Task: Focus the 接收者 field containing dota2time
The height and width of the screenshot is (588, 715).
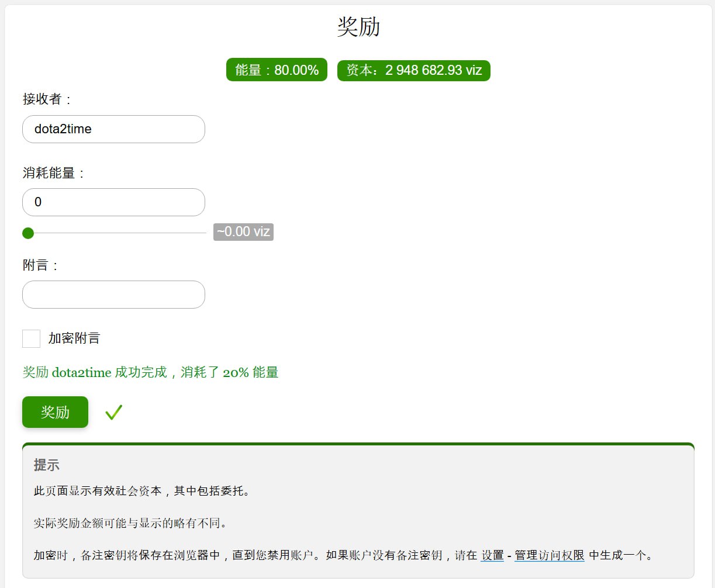Action: pyautogui.click(x=113, y=129)
